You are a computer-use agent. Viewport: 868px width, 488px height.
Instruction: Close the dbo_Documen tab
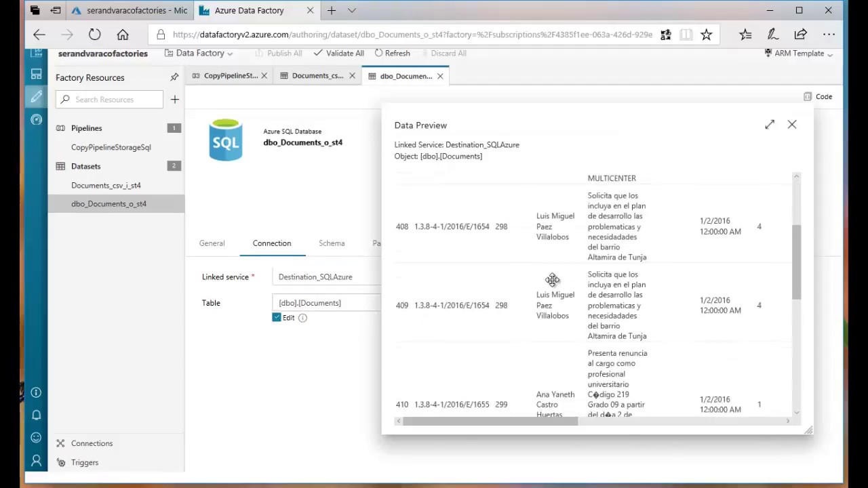[x=440, y=76]
